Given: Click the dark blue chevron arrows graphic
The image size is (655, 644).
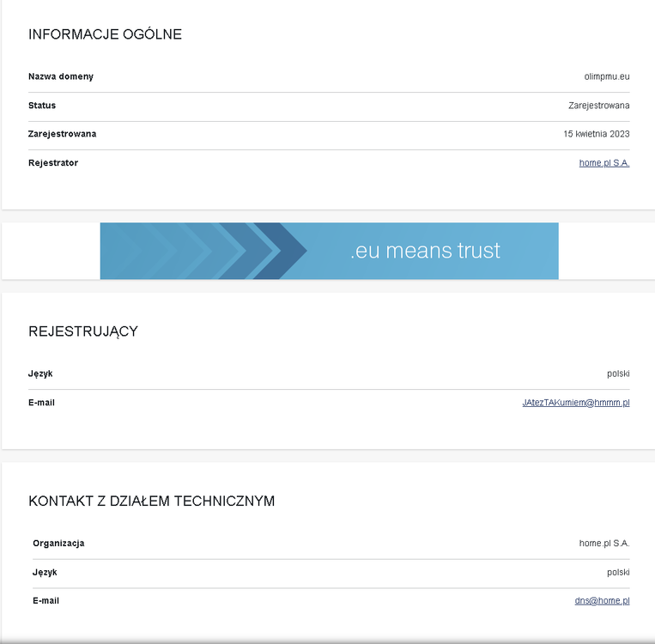Looking at the screenshot, I should [x=204, y=251].
